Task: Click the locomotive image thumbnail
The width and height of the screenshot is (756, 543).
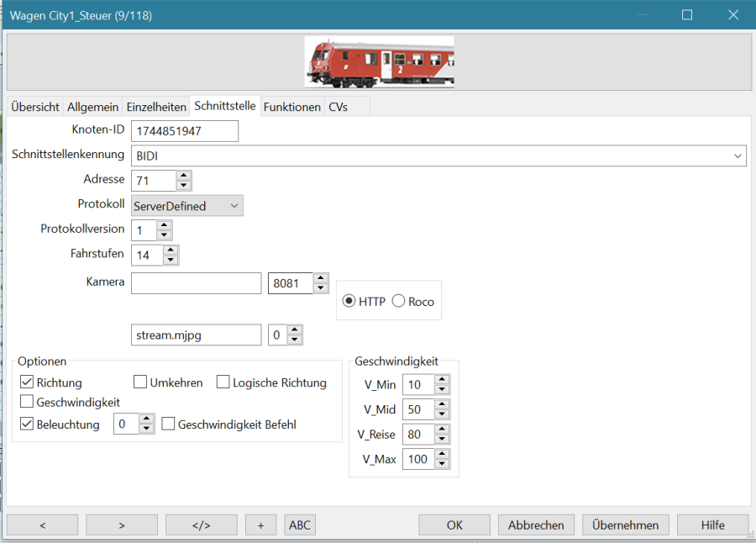Action: point(379,61)
